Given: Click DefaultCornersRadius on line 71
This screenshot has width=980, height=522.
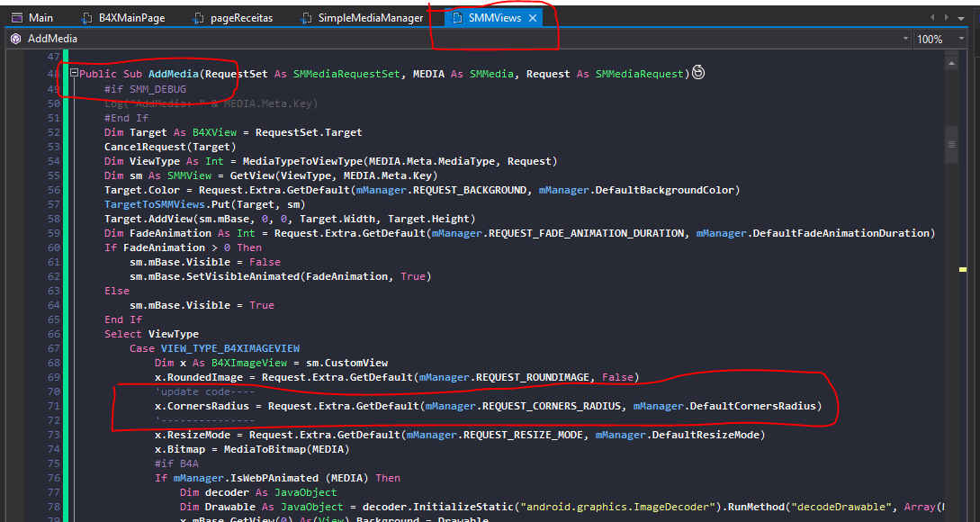Looking at the screenshot, I should tap(753, 406).
